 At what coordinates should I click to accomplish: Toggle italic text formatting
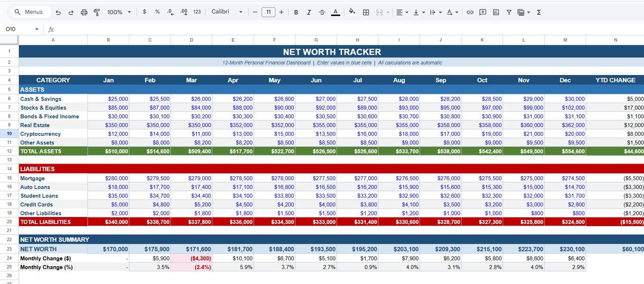click(x=309, y=12)
